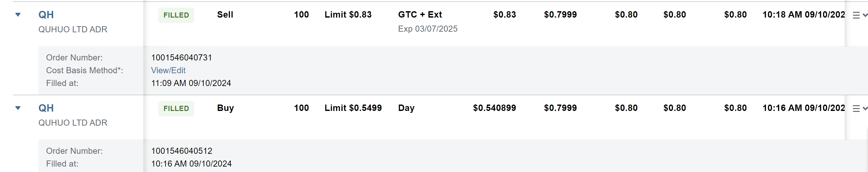
Task: Click QUHUO LTD ADR under Buy order
Action: click(73, 123)
